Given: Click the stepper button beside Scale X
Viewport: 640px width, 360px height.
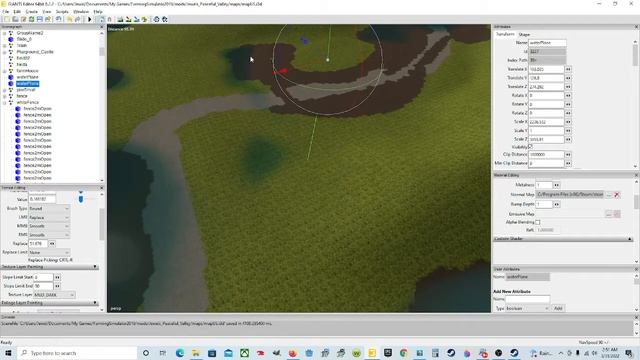Looking at the screenshot, I should point(568,122).
